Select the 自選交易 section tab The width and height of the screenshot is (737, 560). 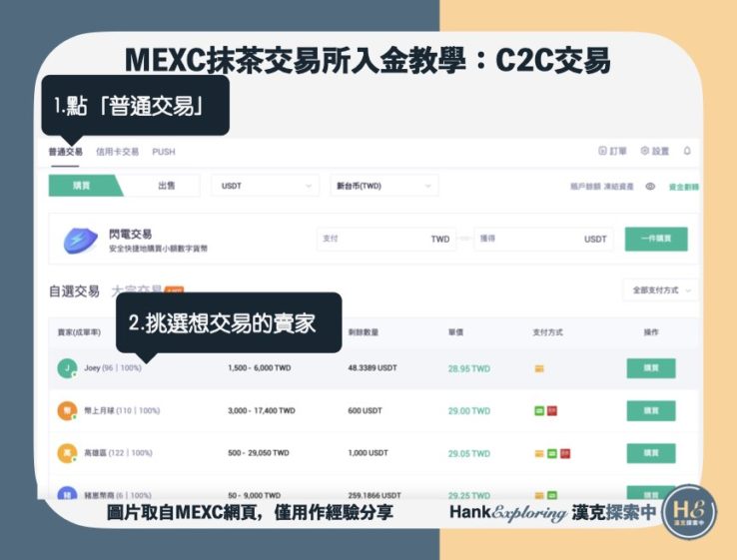pos(74,291)
